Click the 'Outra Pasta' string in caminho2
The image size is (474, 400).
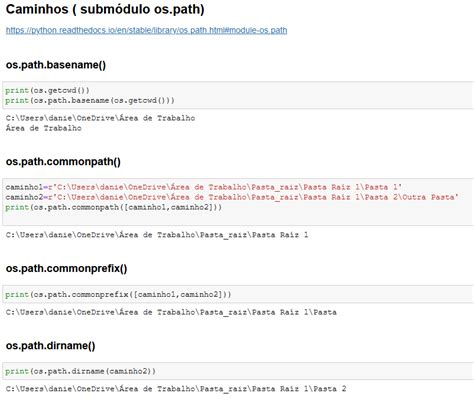click(x=428, y=197)
